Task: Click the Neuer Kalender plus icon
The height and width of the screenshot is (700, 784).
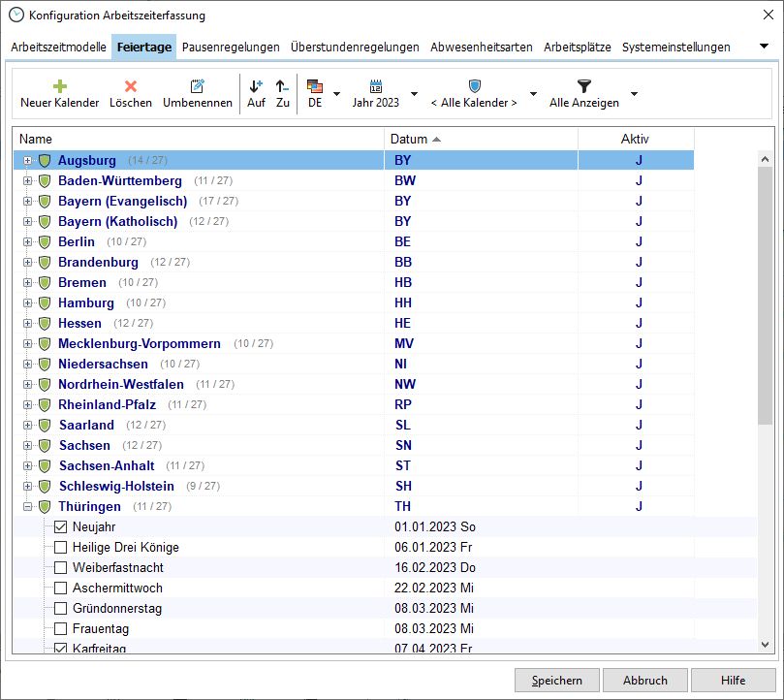Action: coord(59,86)
